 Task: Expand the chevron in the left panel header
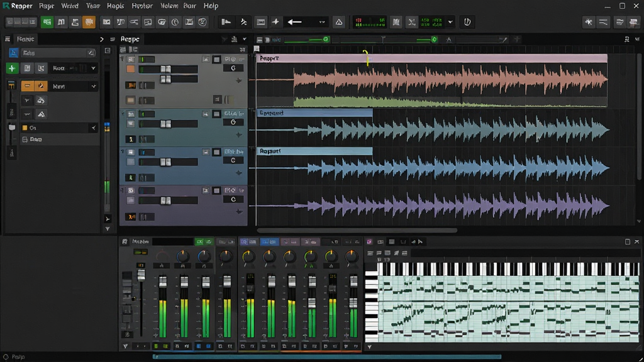point(101,39)
